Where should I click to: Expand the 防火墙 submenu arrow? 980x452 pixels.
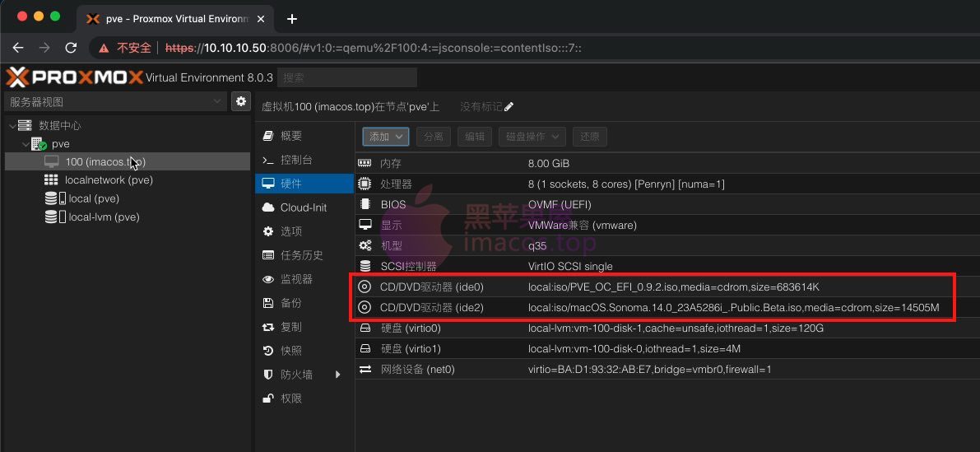point(338,375)
